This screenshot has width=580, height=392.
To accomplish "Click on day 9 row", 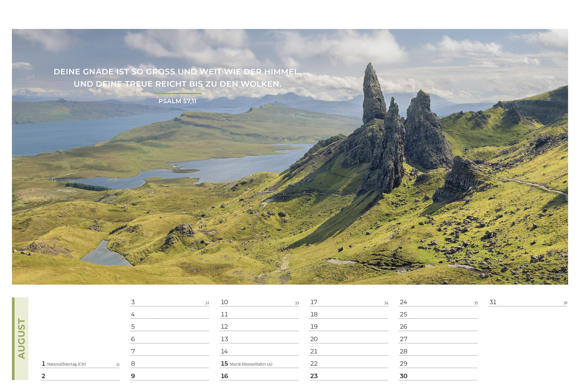I will (133, 376).
